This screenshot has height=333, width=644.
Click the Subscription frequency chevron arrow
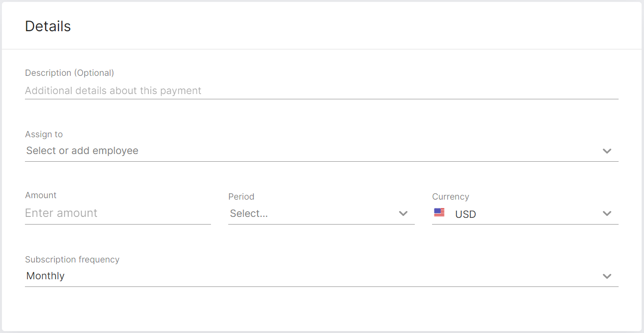tap(607, 276)
